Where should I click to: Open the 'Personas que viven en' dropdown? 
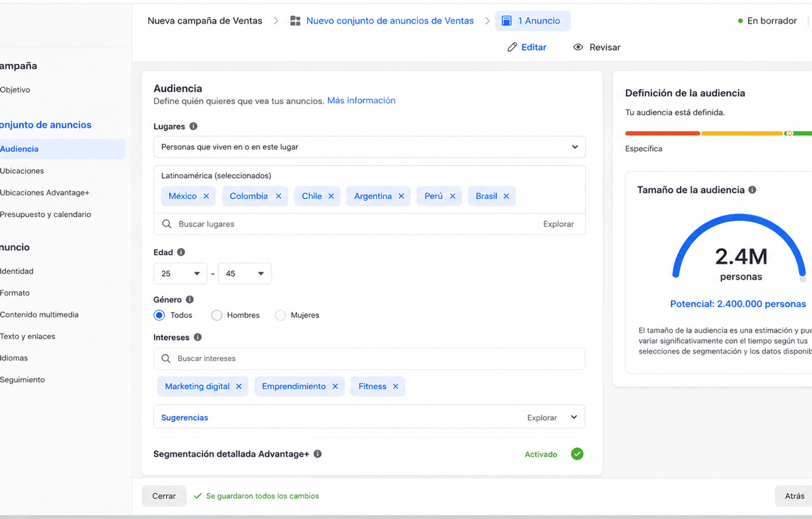(x=369, y=147)
